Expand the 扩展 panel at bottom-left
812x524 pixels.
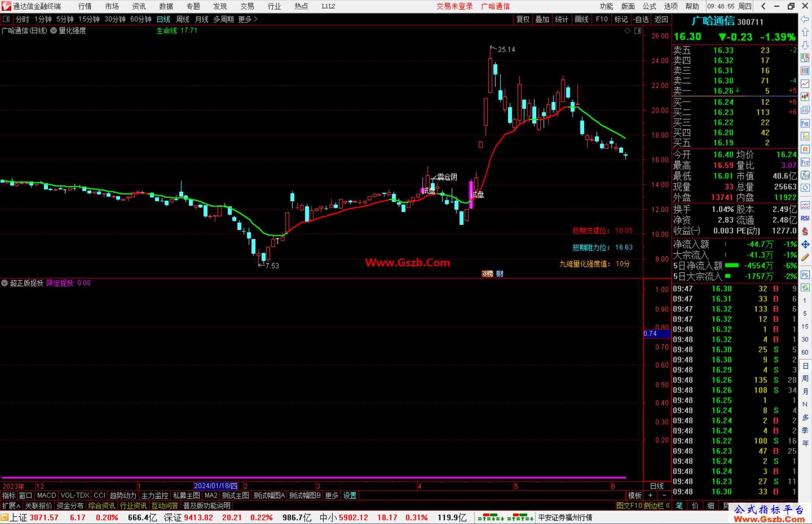[x=11, y=506]
